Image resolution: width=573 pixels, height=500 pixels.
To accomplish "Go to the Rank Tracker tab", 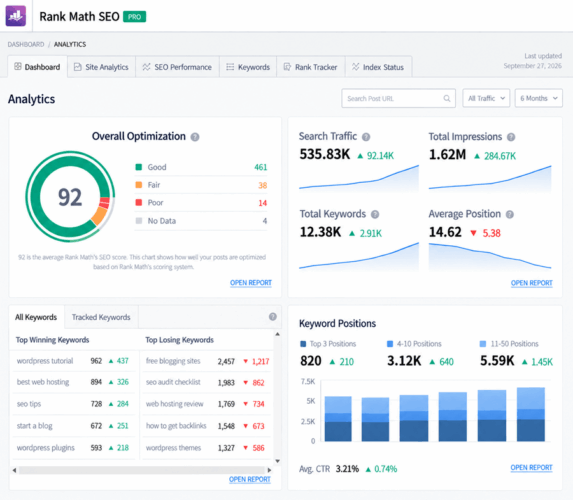I will 311,67.
